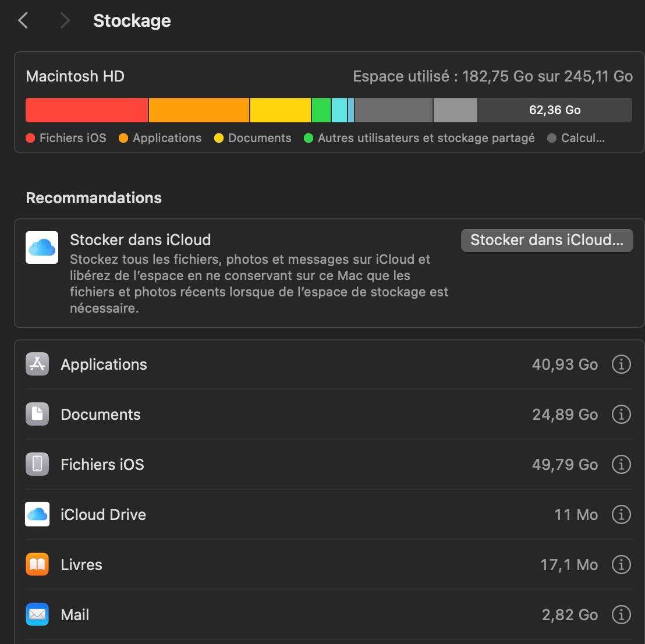The width and height of the screenshot is (645, 644).
Task: Click info icon beside Mail
Action: tap(621, 615)
